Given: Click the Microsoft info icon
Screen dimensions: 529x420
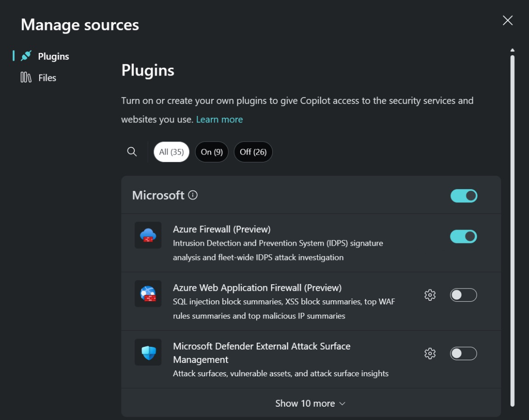Looking at the screenshot, I should (x=193, y=195).
